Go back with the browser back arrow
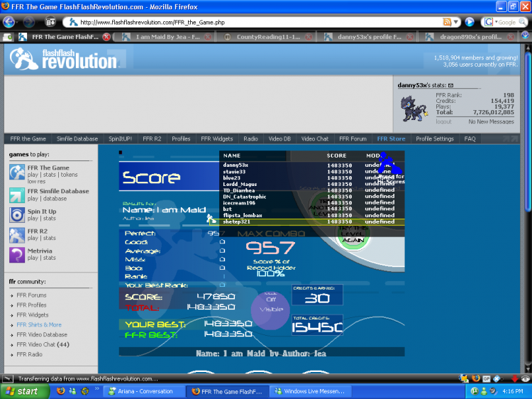The image size is (532, 399). (x=9, y=22)
